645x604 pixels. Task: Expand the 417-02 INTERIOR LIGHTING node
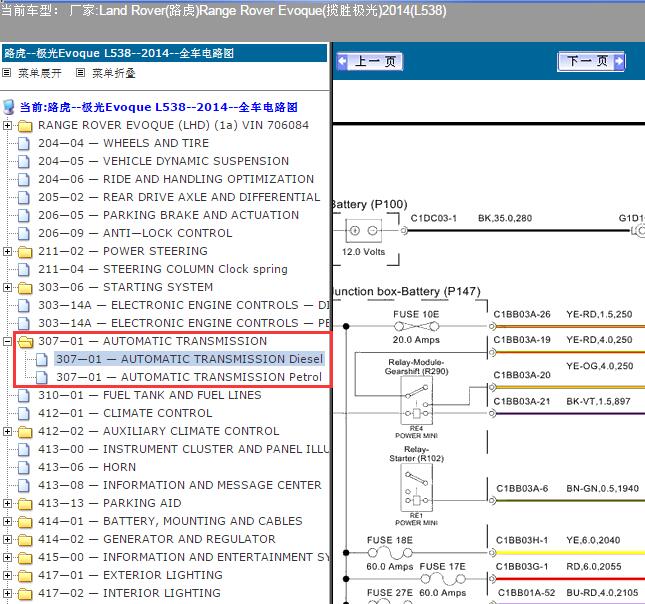coord(7,593)
